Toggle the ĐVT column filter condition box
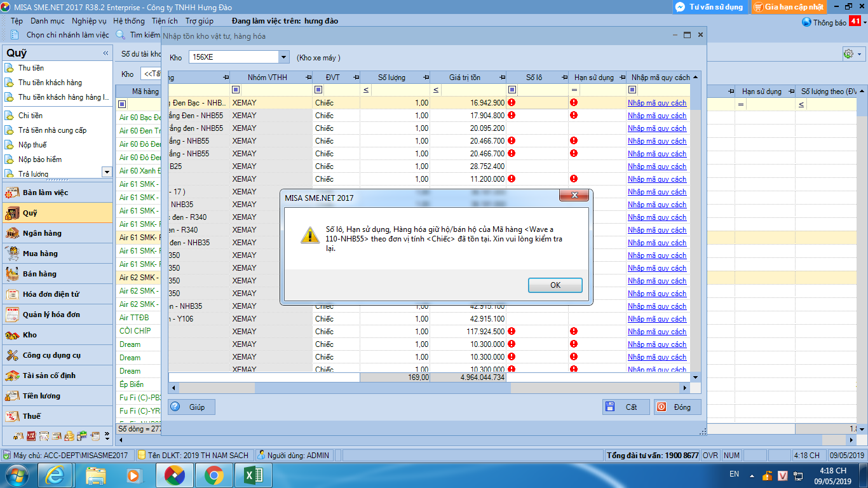Screen dimensions: 868x488 (x=318, y=90)
